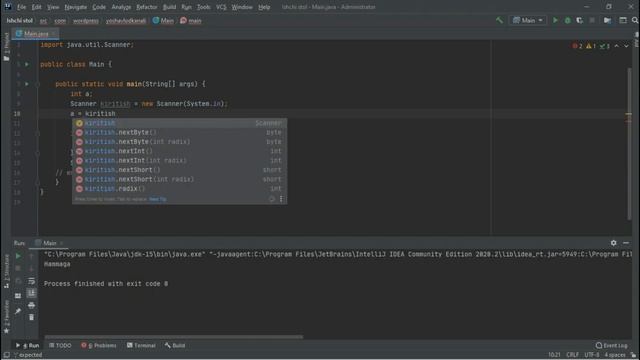The width and height of the screenshot is (640, 360).
Task: Open the VCS menu
Action: pos(221,7)
